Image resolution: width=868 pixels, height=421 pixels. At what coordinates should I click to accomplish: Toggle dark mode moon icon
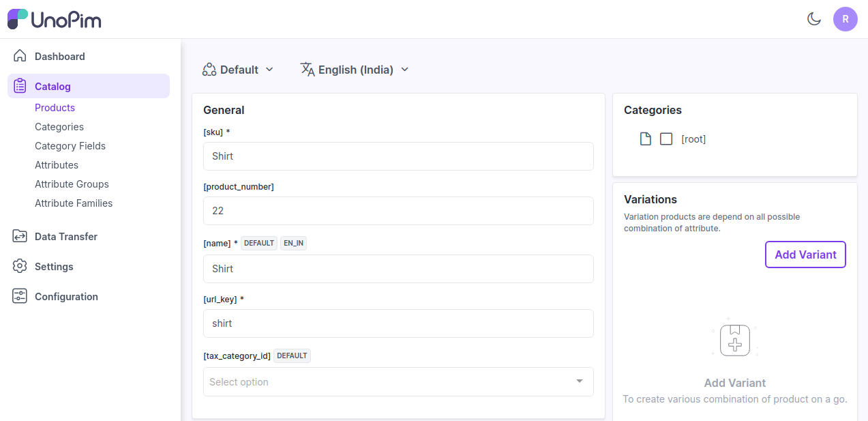pyautogui.click(x=813, y=19)
